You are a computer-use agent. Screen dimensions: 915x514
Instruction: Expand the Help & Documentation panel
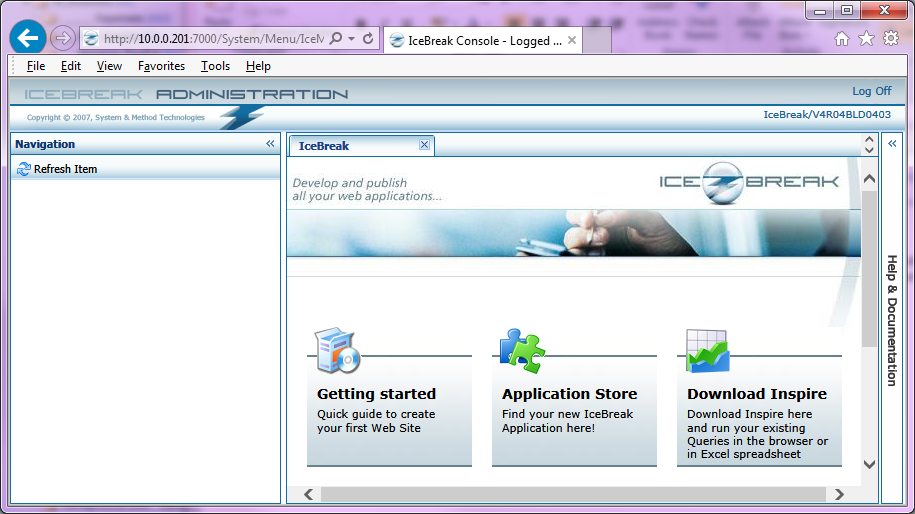tap(892, 144)
